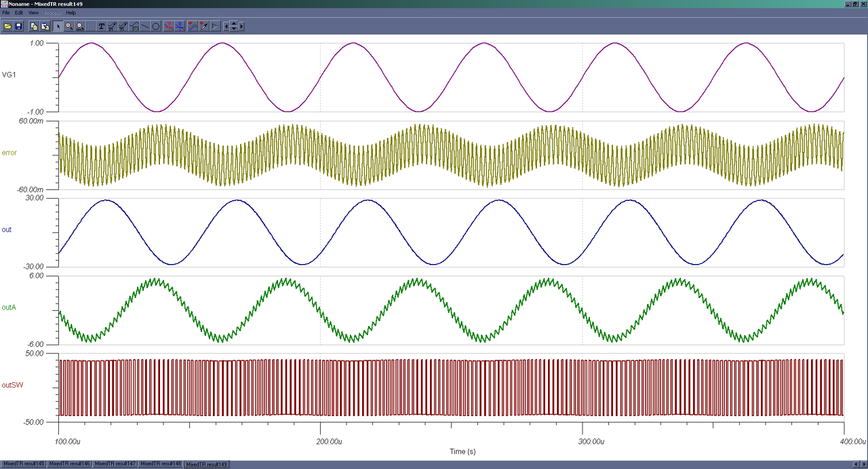Click the Copy icon in toolbar
868x469 pixels.
pos(35,26)
